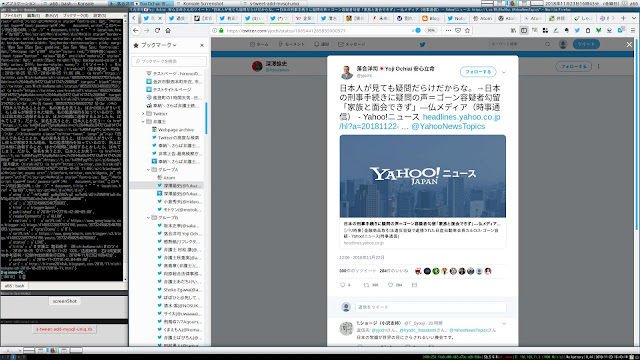Click the bookmarks sidebar vertical scrollbar
640x360 pixels.
point(207,118)
